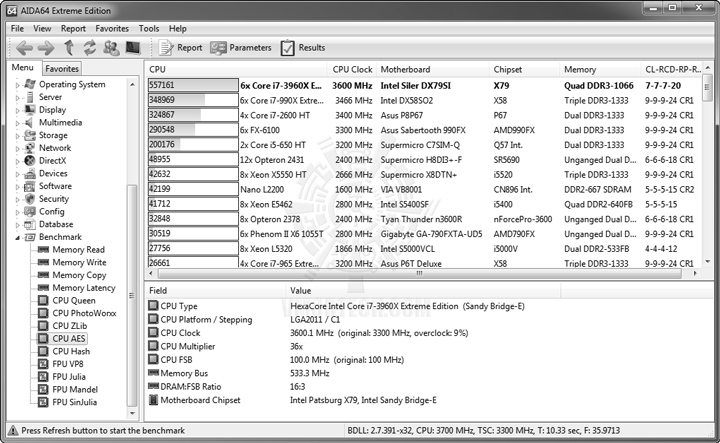Switch to the Favorites tab
The image size is (720, 443).
click(62, 69)
